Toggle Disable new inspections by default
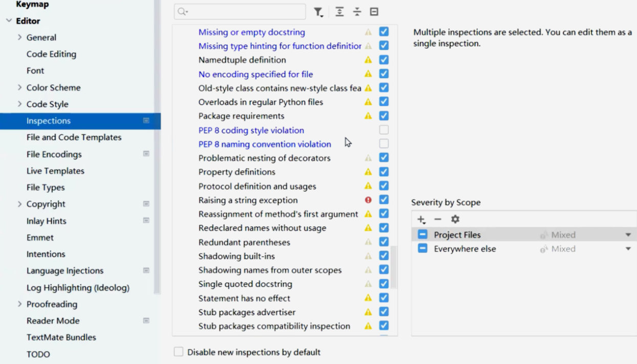The image size is (637, 364). [178, 352]
